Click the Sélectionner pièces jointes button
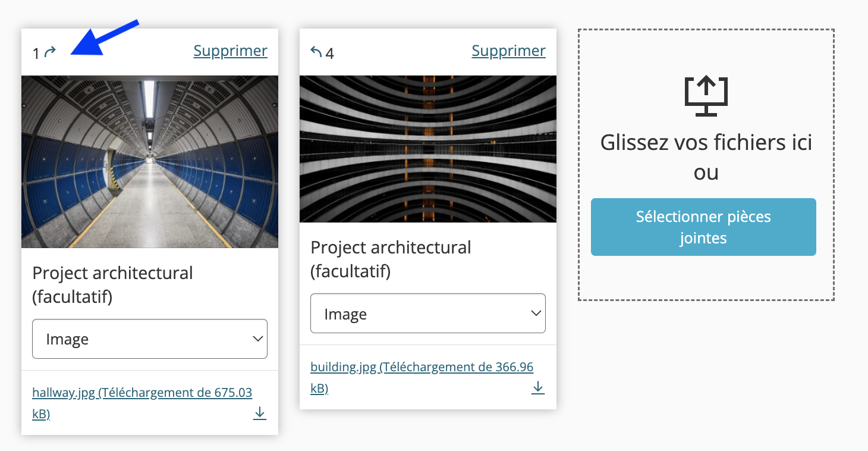The image size is (868, 451). 703,227
